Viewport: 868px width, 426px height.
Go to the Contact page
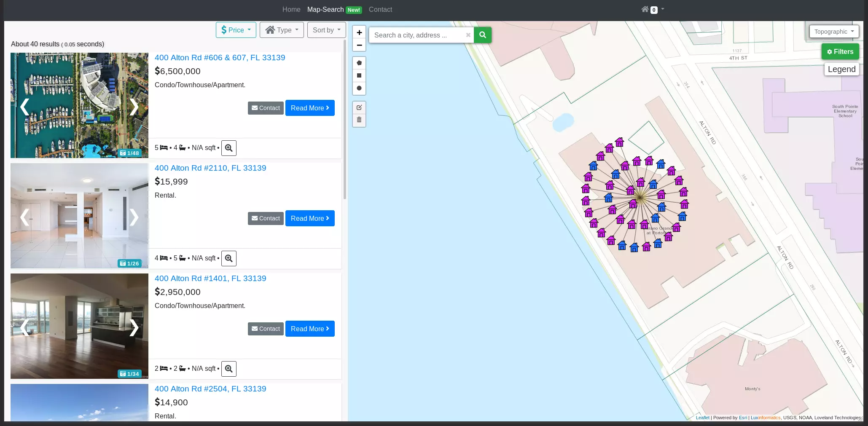[x=380, y=9]
